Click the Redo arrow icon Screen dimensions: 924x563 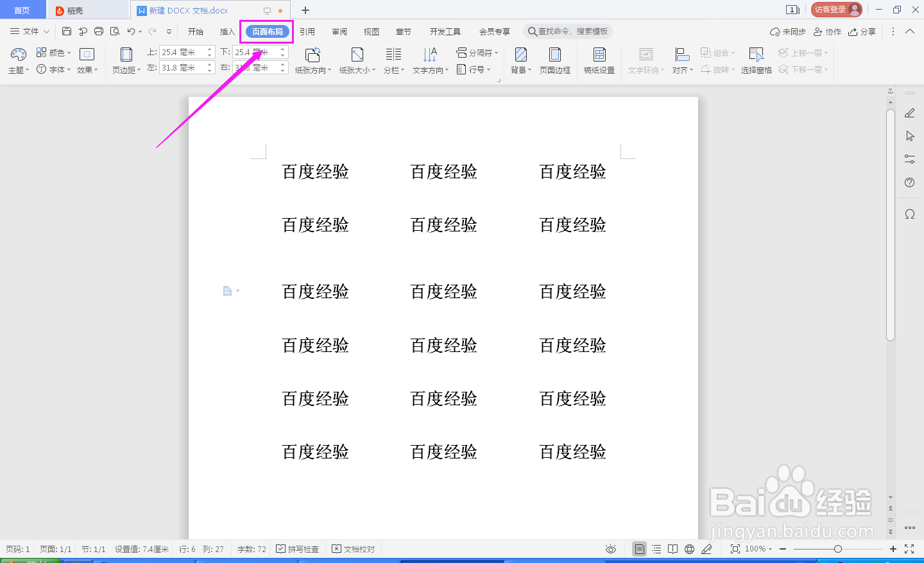(x=153, y=31)
